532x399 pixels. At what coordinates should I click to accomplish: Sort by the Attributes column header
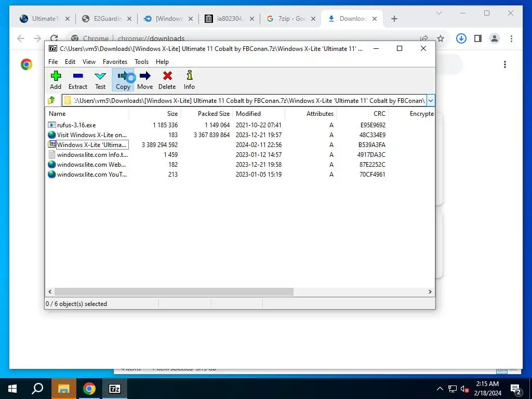pyautogui.click(x=311, y=114)
